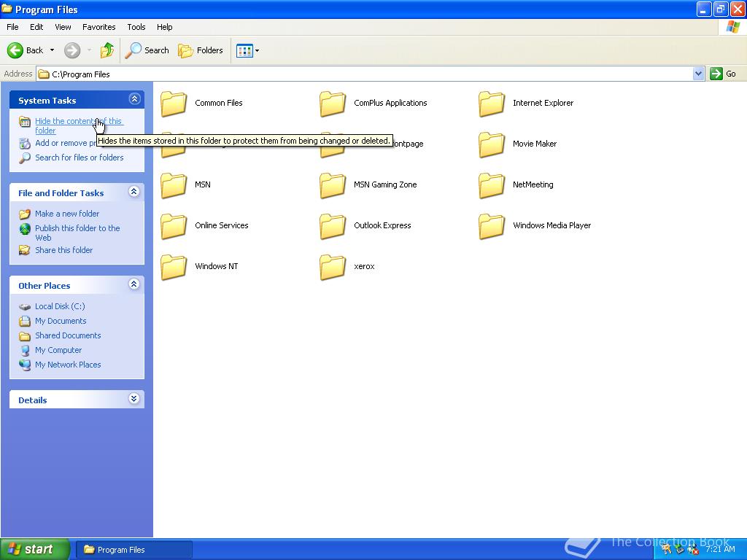Select the MSN Gaming Zone folder icon

tap(333, 185)
